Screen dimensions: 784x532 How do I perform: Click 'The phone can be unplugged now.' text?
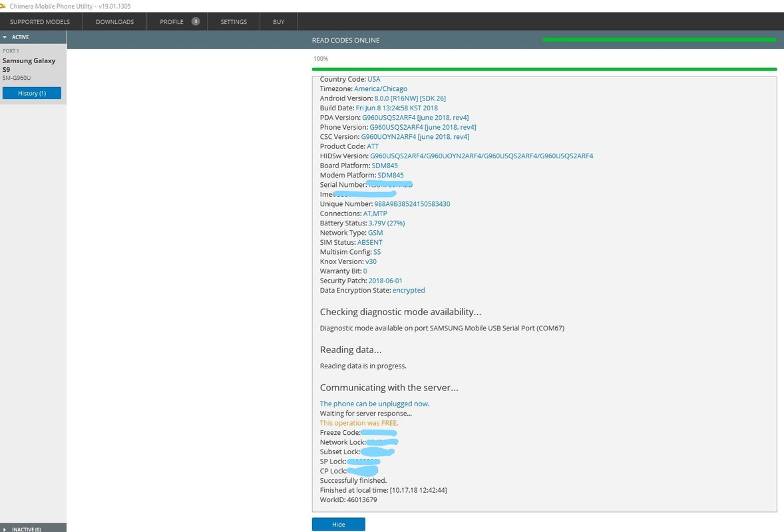[375, 404]
